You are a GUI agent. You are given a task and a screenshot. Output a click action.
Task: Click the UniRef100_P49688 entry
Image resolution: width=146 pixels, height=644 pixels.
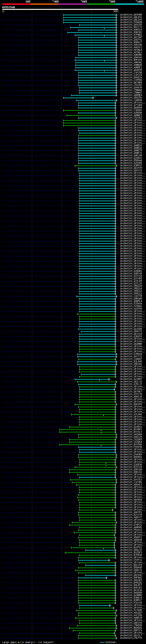coord(131,22)
